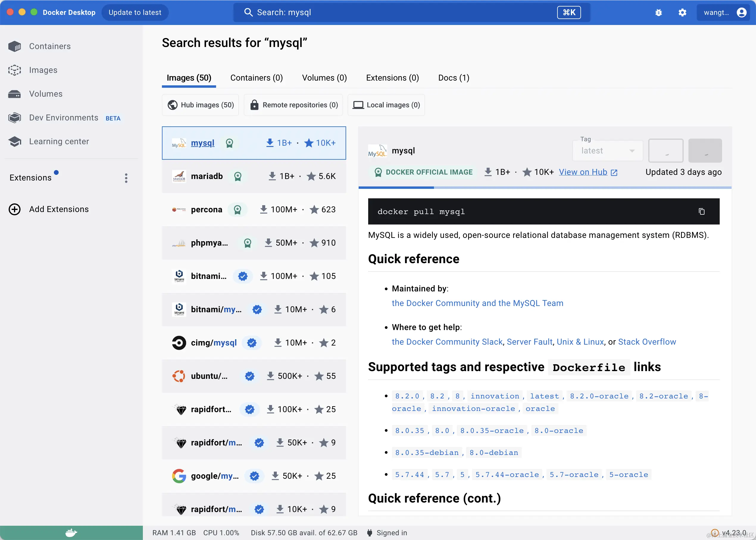The image size is (756, 540).
Task: Toggle the Local images (0) filter
Action: 386,105
